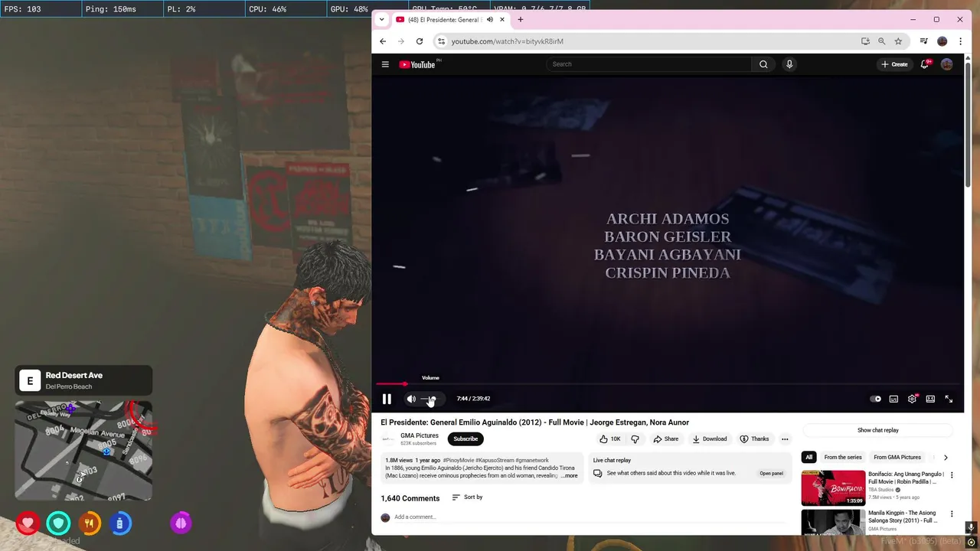The width and height of the screenshot is (980, 551).
Task: Pause the YouTube video
Action: click(x=387, y=399)
